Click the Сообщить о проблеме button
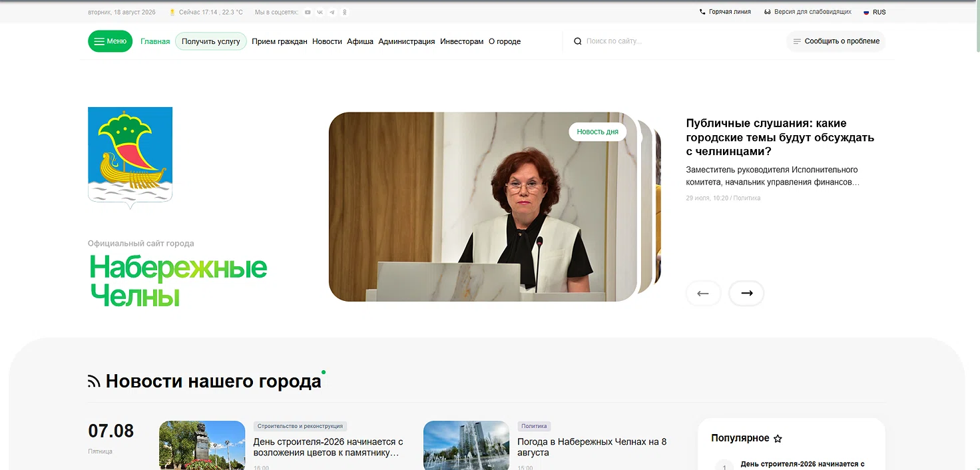Viewport: 980px width, 470px height. pos(836,41)
